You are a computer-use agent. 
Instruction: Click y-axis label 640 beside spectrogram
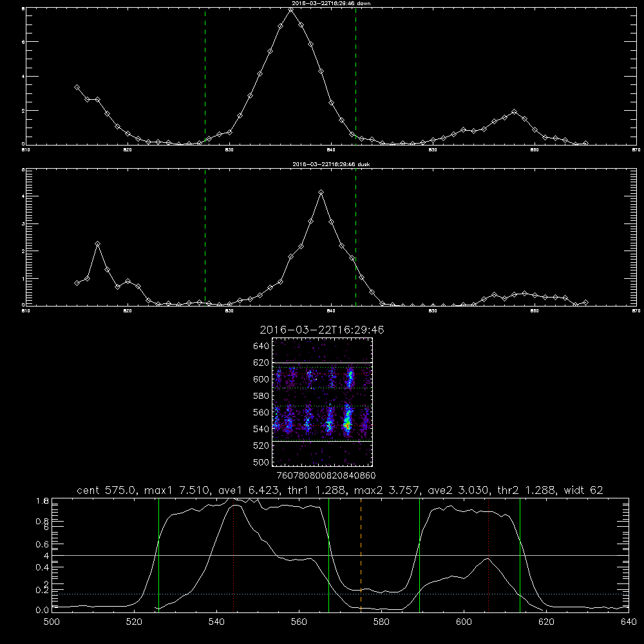(x=261, y=346)
